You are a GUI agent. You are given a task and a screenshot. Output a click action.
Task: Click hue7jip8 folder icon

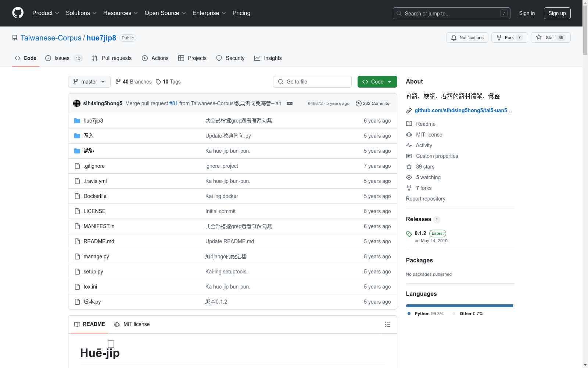pos(77,121)
